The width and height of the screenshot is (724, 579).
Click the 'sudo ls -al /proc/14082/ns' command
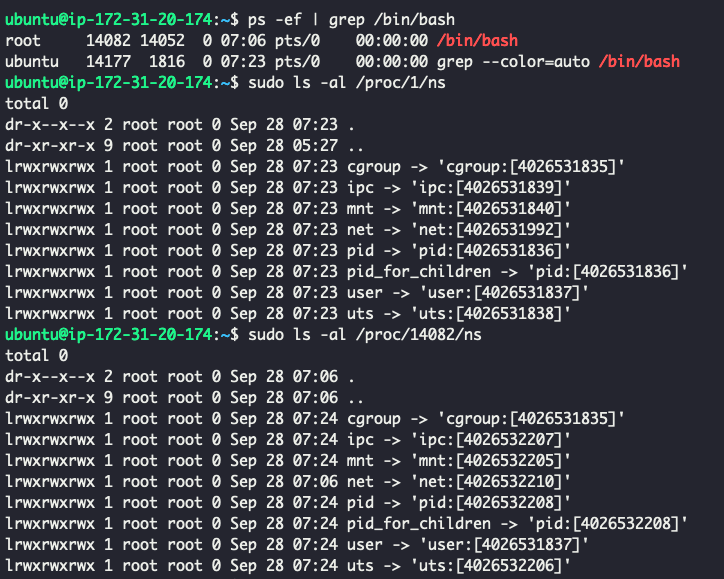pyautogui.click(x=365, y=335)
